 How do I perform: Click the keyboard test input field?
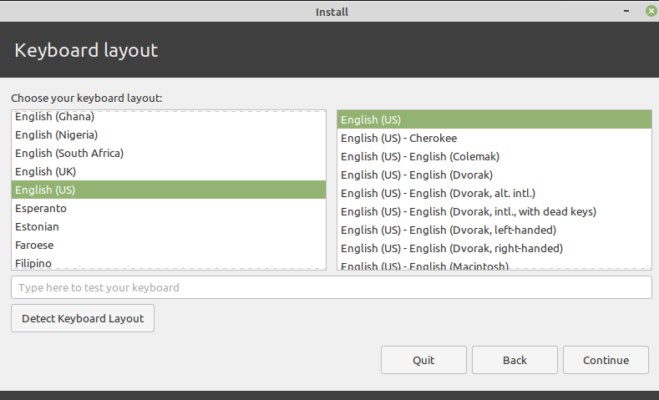(x=331, y=288)
